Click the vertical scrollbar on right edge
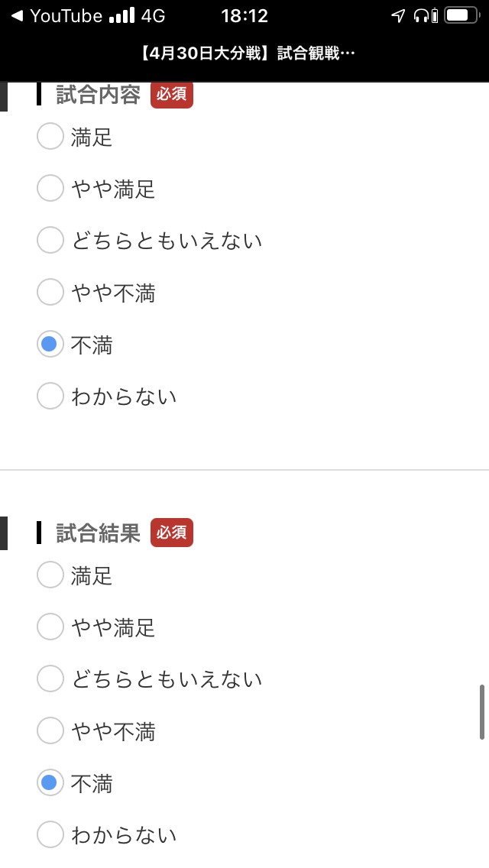489x868 pixels. [x=481, y=712]
